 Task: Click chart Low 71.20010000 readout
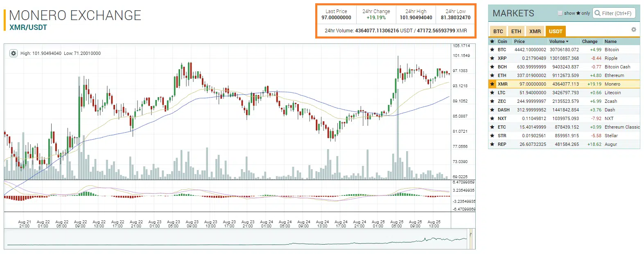click(x=82, y=53)
